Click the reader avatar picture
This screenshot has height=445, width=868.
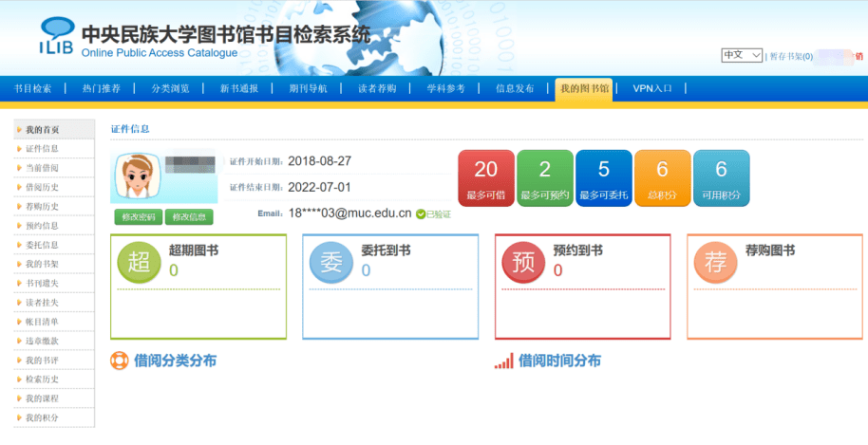coord(137,177)
